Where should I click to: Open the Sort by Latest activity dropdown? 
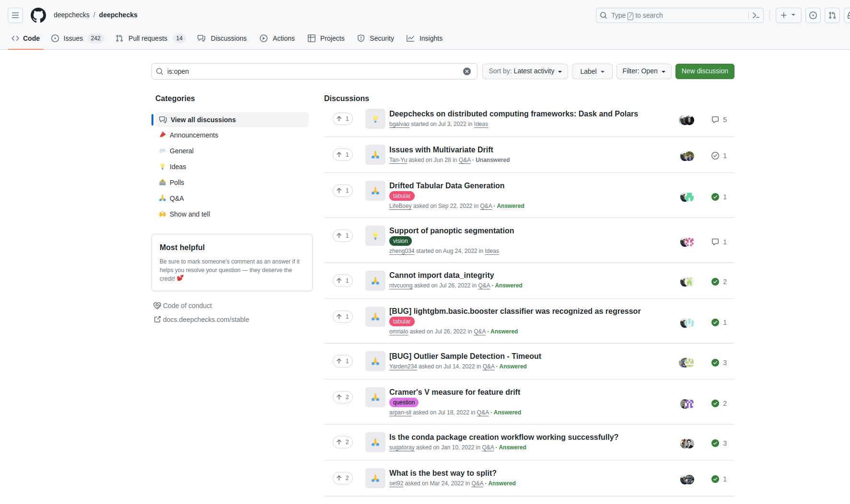524,71
